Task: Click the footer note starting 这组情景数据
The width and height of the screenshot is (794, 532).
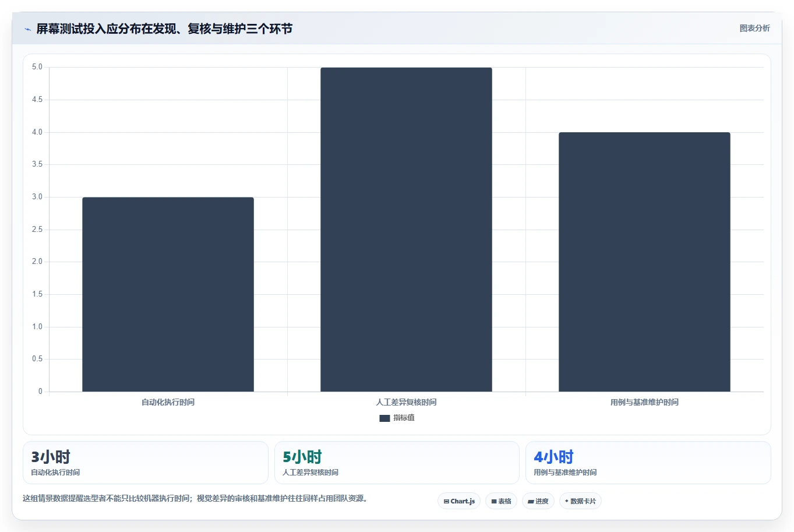Action: point(196,499)
